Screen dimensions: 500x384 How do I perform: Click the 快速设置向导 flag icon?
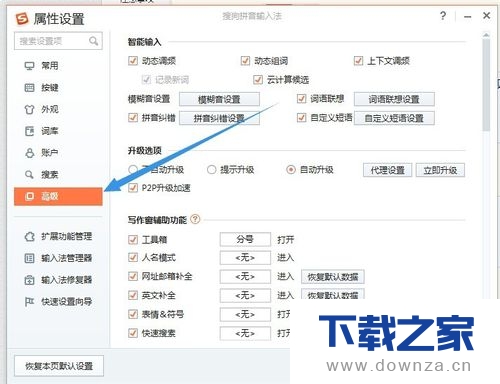(29, 302)
